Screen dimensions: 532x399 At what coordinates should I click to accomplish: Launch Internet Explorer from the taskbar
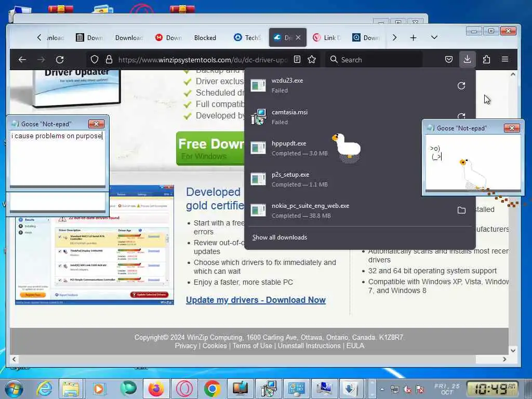[44, 389]
